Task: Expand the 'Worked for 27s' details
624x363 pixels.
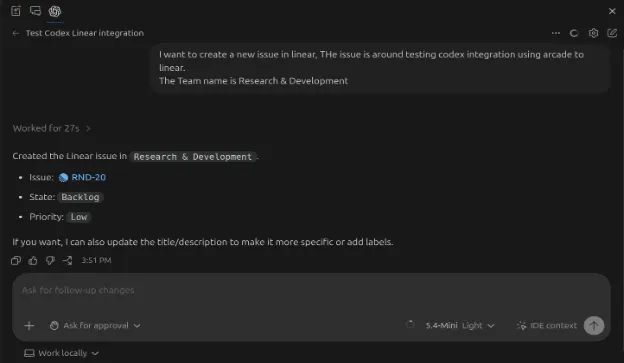Action: (x=52, y=128)
